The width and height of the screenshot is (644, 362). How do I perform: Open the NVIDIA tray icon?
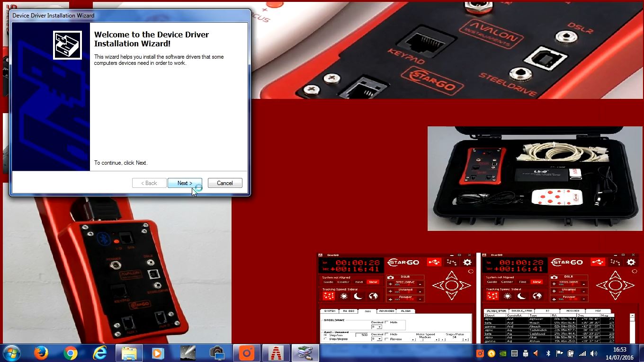503,353
